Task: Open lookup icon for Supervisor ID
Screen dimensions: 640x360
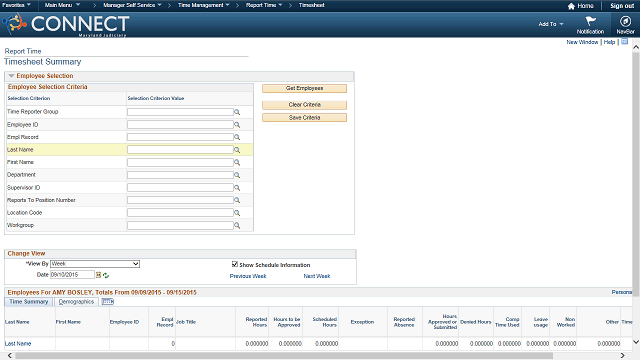Action: tap(237, 188)
